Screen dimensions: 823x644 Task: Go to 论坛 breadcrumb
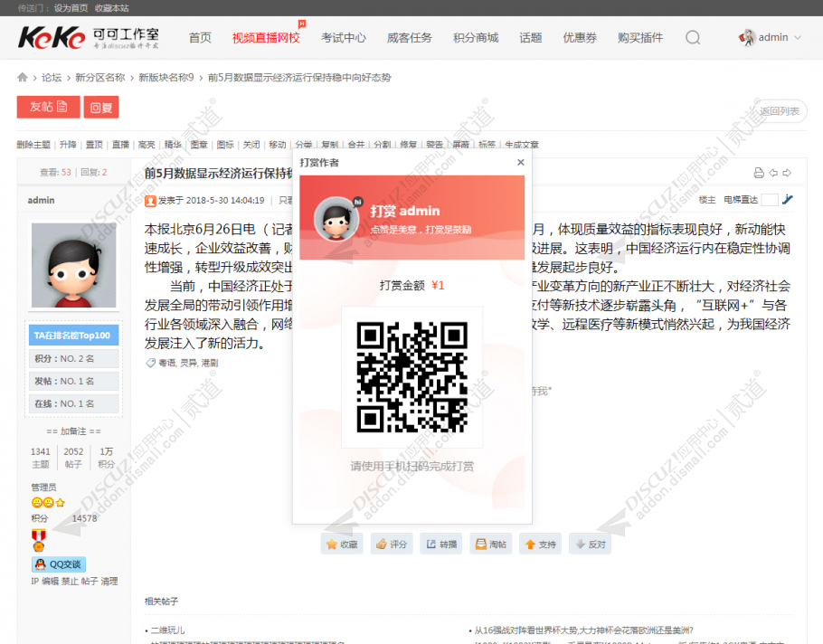click(52, 78)
